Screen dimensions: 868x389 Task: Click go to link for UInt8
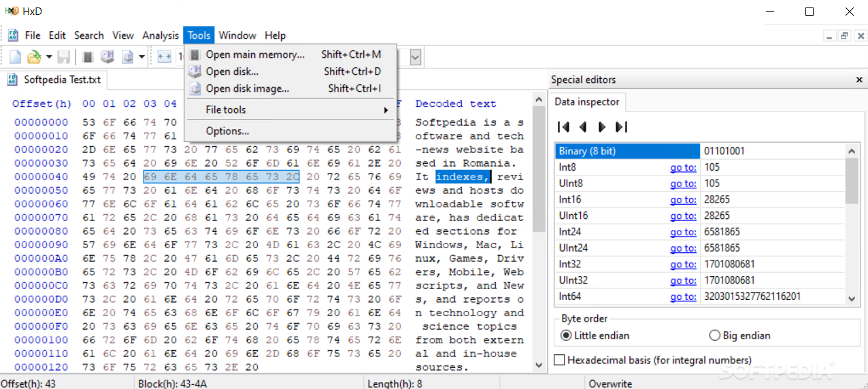point(683,184)
